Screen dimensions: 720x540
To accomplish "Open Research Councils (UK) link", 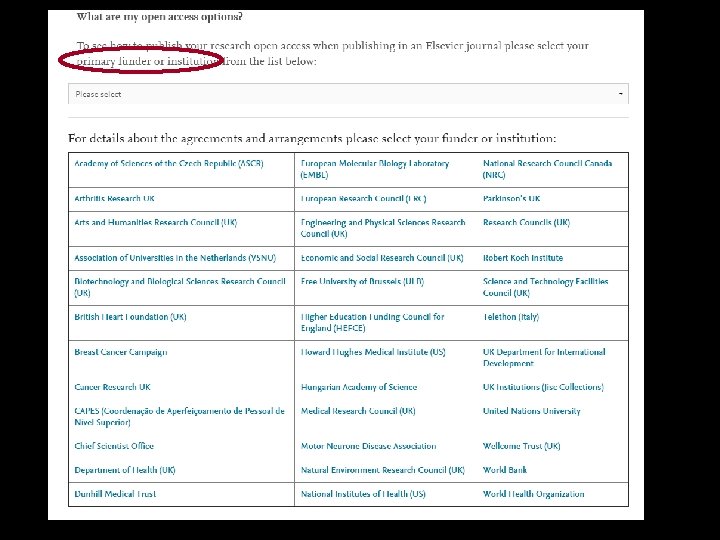I will pos(526,222).
